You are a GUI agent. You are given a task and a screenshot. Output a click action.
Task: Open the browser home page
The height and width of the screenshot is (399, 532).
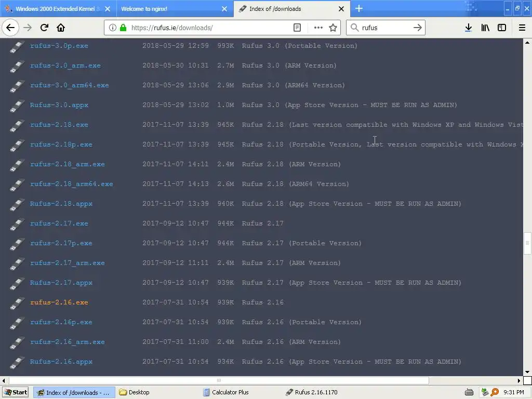click(x=61, y=28)
